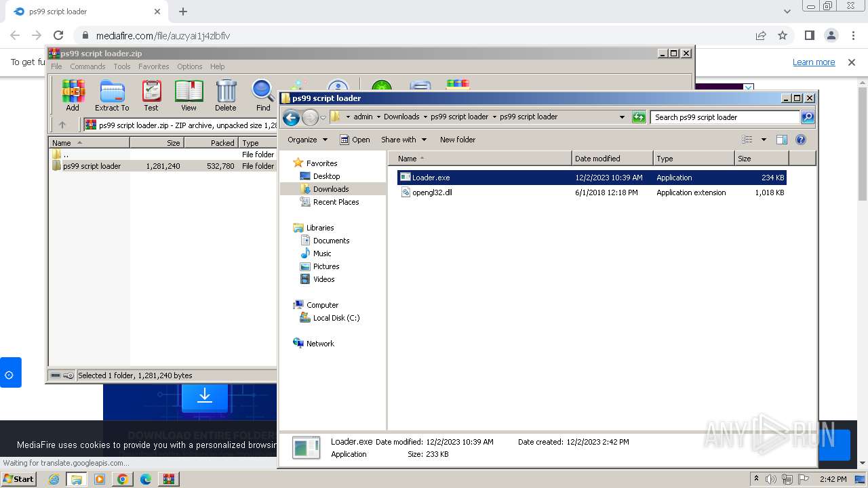Open Help menu in WinRAR
The width and height of the screenshot is (868, 488).
click(x=217, y=66)
